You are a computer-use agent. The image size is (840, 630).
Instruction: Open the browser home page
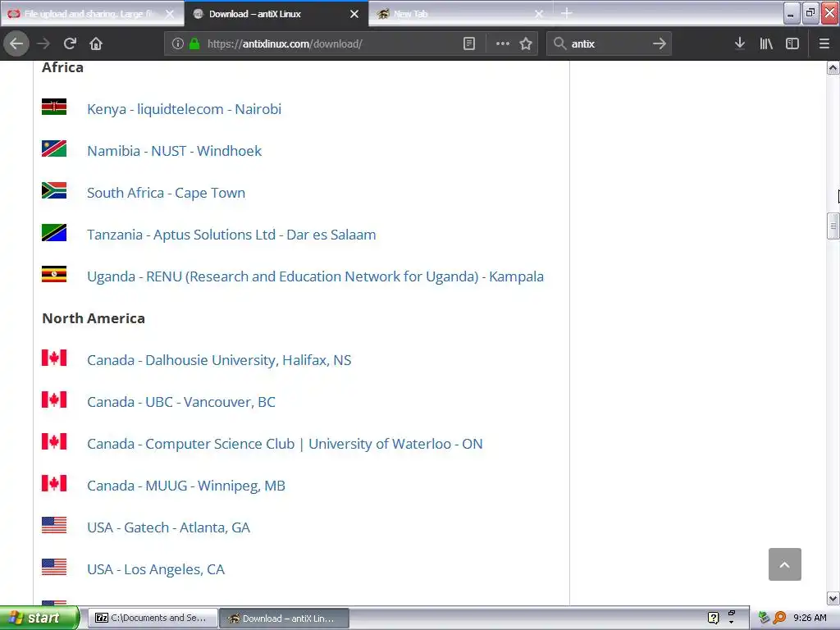point(96,43)
